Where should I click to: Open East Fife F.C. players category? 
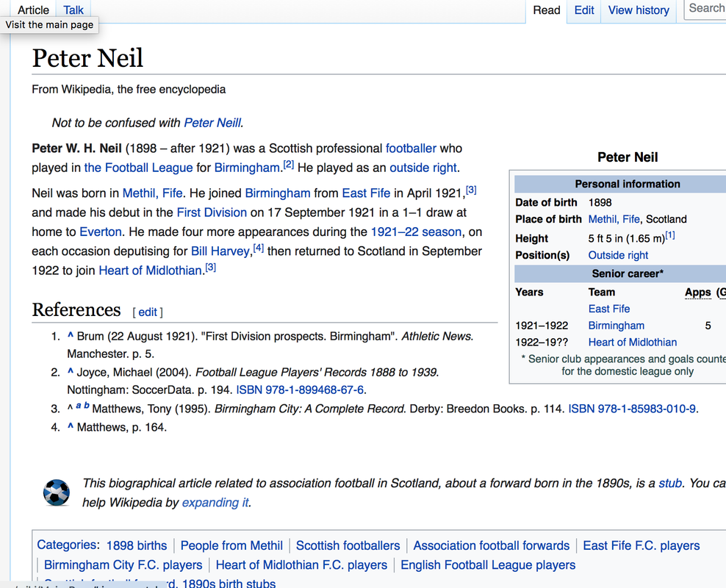pos(641,545)
